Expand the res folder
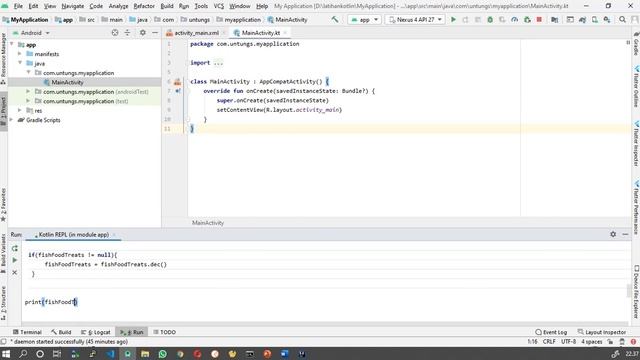The height and width of the screenshot is (360, 640). pyautogui.click(x=20, y=111)
